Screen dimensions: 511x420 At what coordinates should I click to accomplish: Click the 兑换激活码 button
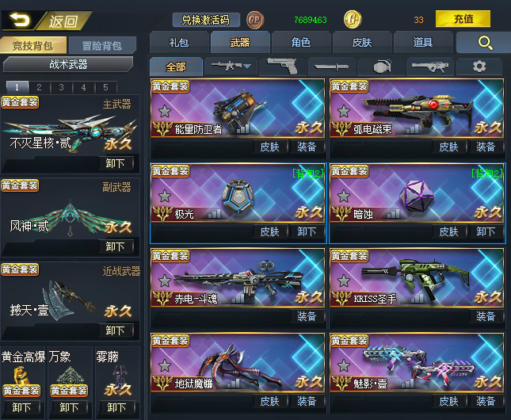click(x=206, y=20)
